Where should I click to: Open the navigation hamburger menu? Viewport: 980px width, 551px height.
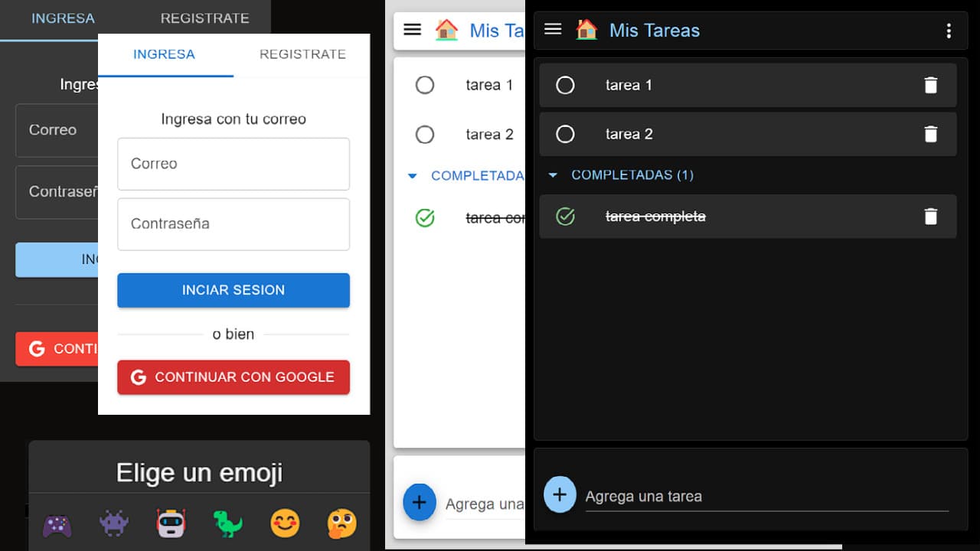coord(553,29)
